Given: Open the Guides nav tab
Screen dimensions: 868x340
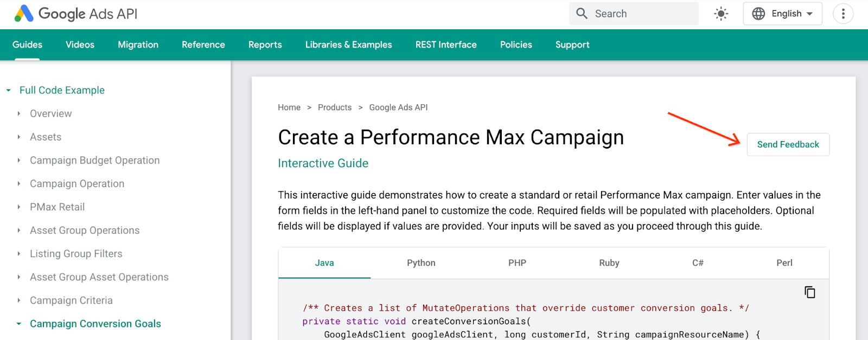Looking at the screenshot, I should coord(27,44).
